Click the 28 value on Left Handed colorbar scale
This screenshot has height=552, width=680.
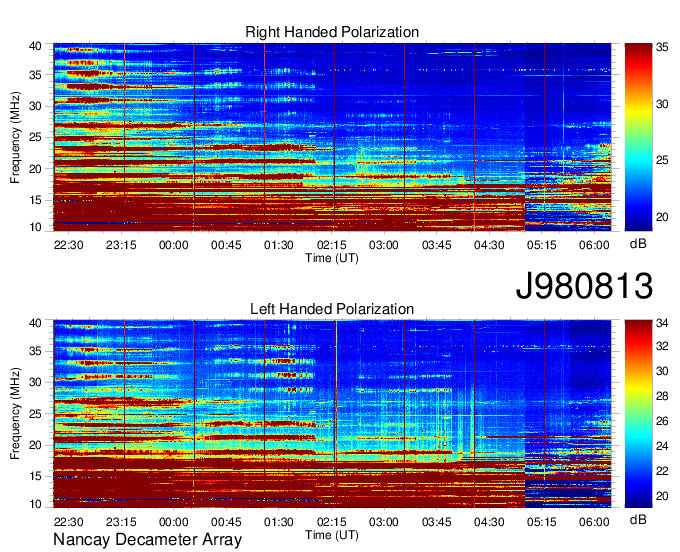click(662, 396)
